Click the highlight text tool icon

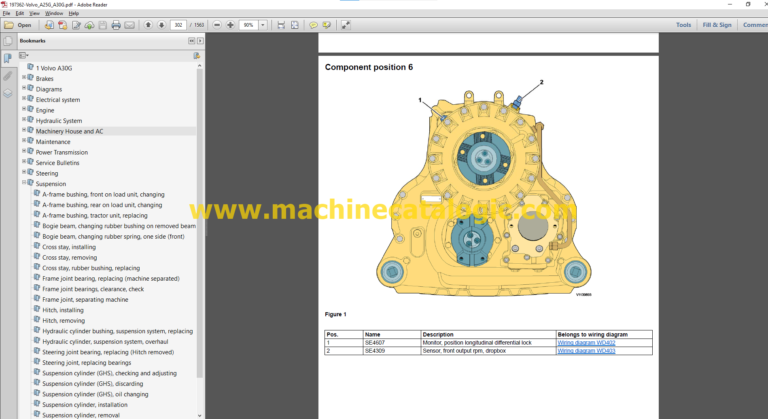coord(327,25)
